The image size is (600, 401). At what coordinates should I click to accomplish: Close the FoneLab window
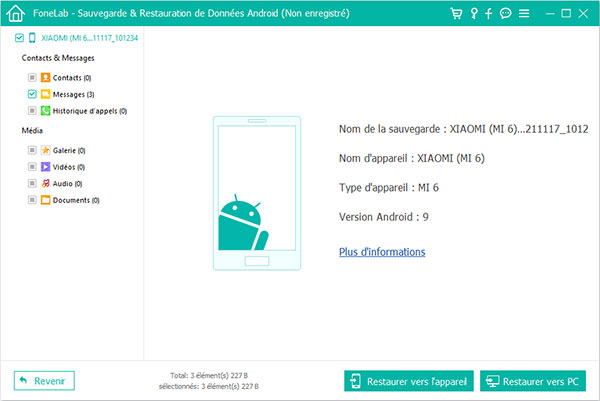pos(583,13)
